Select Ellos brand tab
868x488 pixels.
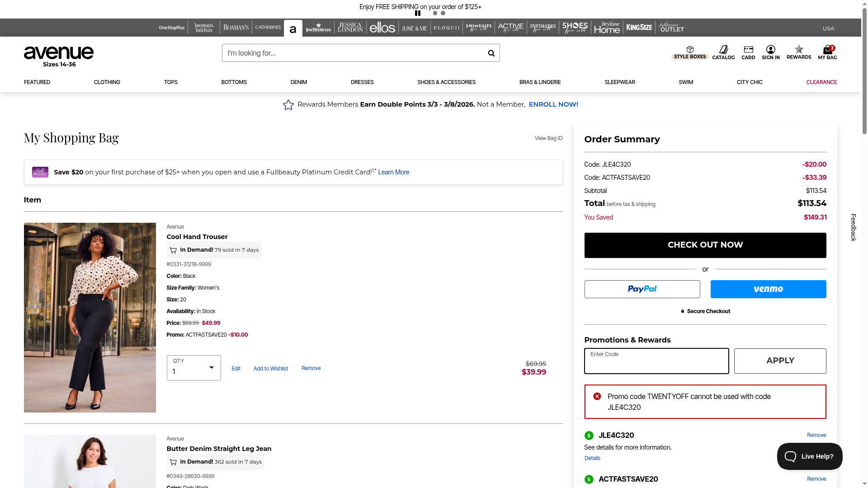(382, 28)
